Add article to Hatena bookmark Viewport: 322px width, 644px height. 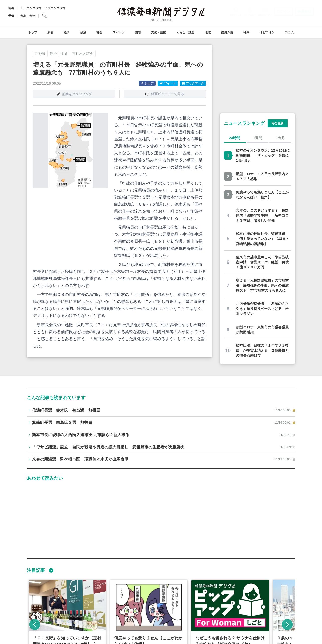193,83
